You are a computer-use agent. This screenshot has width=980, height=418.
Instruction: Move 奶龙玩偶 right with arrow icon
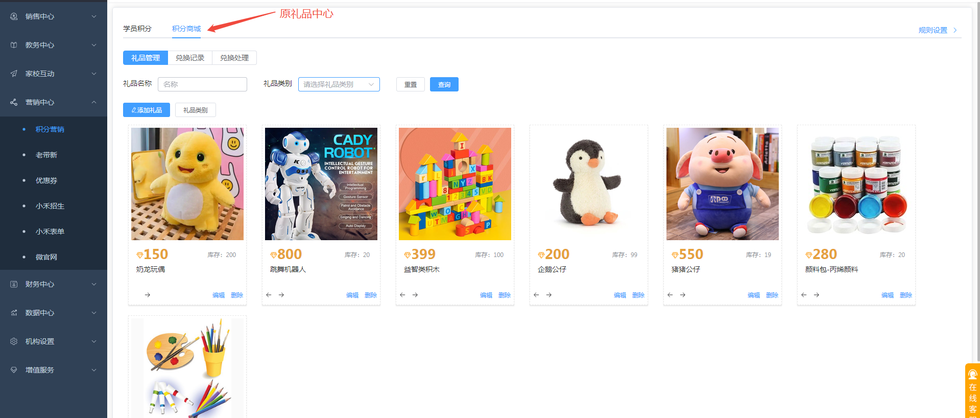tap(148, 295)
